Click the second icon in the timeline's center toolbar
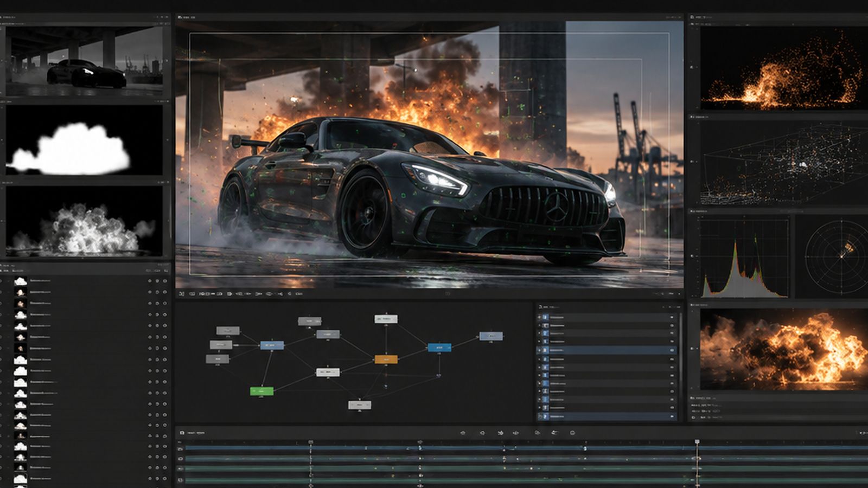868x488 pixels. point(482,433)
